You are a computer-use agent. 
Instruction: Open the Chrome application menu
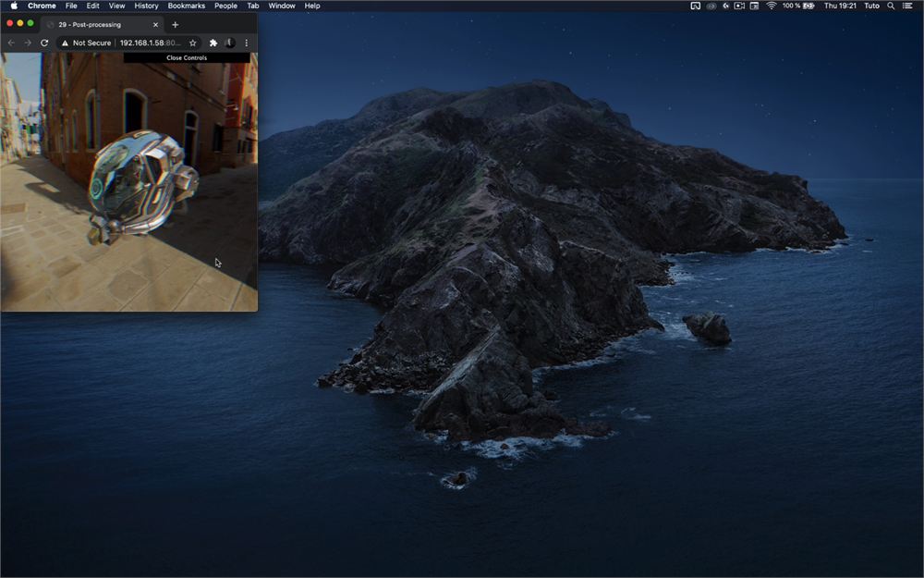(x=42, y=6)
